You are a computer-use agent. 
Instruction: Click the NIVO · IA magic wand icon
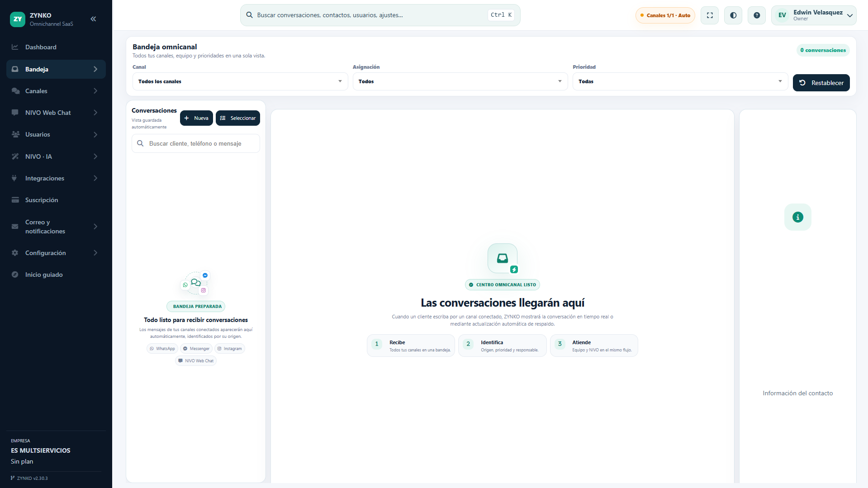tap(15, 156)
